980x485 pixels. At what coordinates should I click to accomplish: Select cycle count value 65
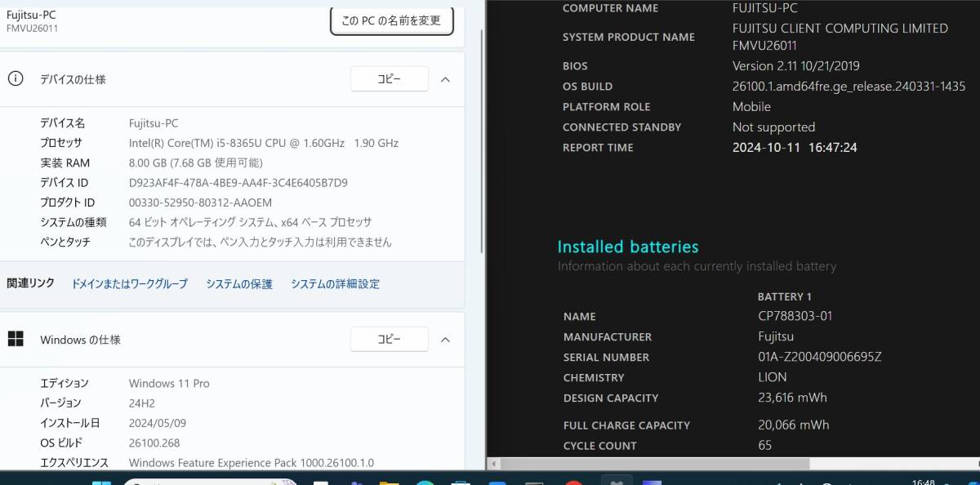pyautogui.click(x=764, y=445)
